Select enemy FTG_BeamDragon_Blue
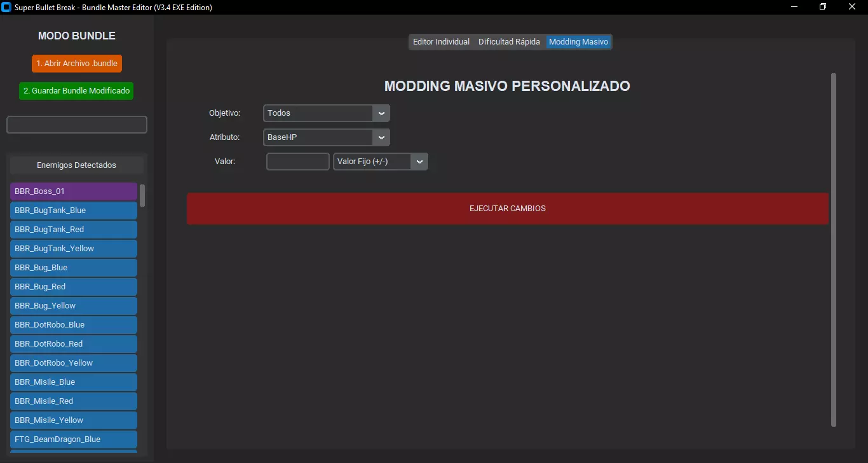 point(74,439)
